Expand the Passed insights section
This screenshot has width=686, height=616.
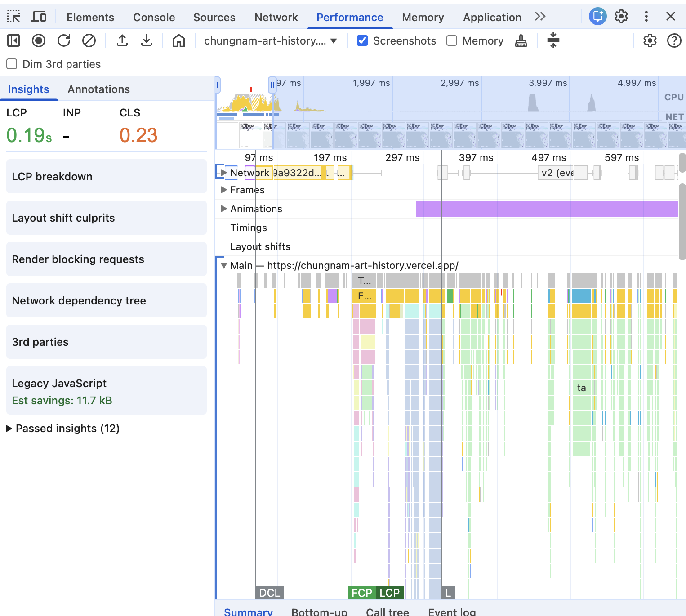[9, 429]
